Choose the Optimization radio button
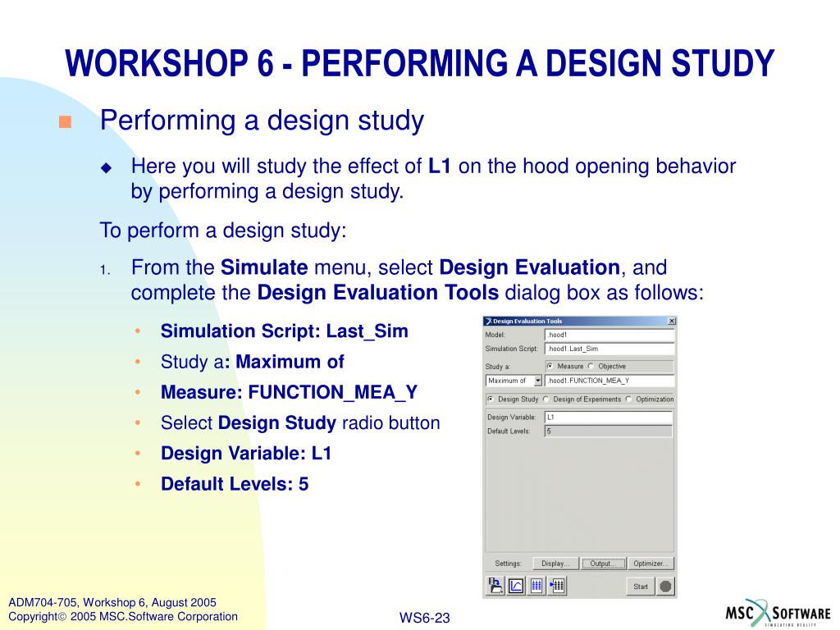This screenshot has width=840, height=630. (x=629, y=399)
